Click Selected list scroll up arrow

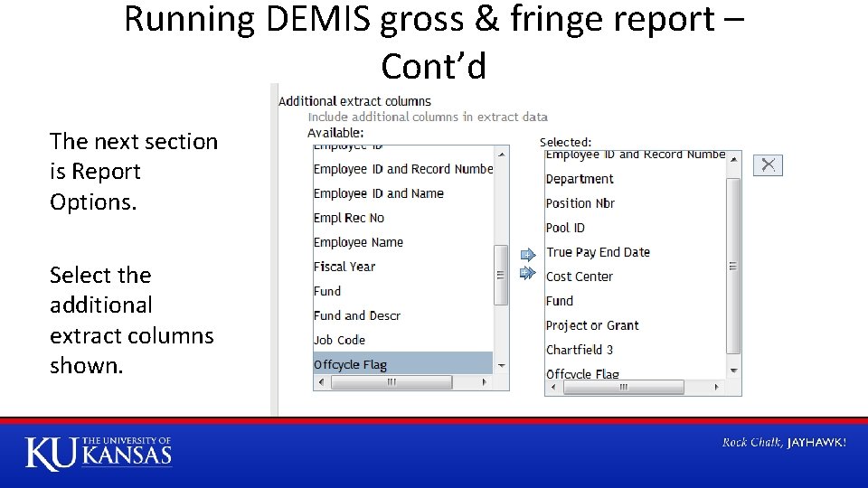733,159
